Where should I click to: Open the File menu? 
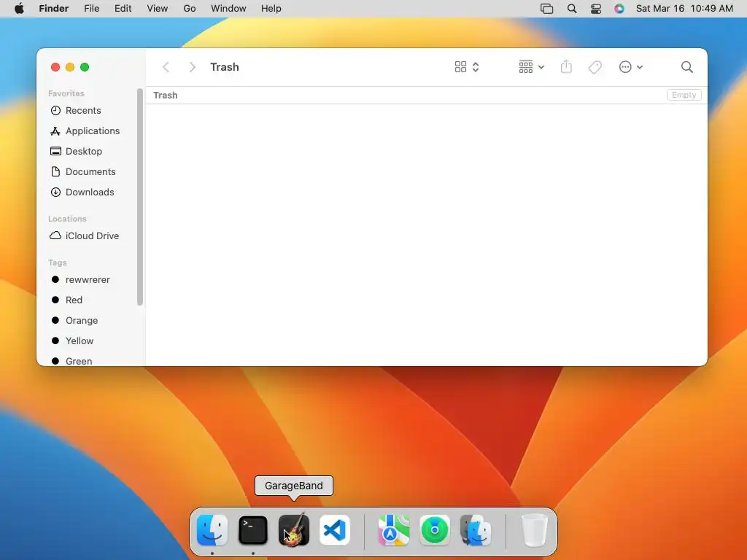coord(91,9)
